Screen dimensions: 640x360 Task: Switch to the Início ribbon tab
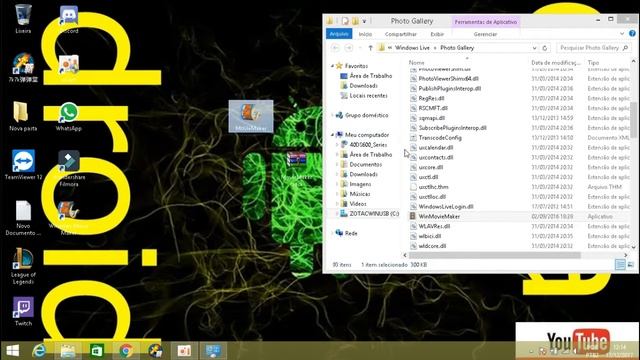[x=365, y=34]
